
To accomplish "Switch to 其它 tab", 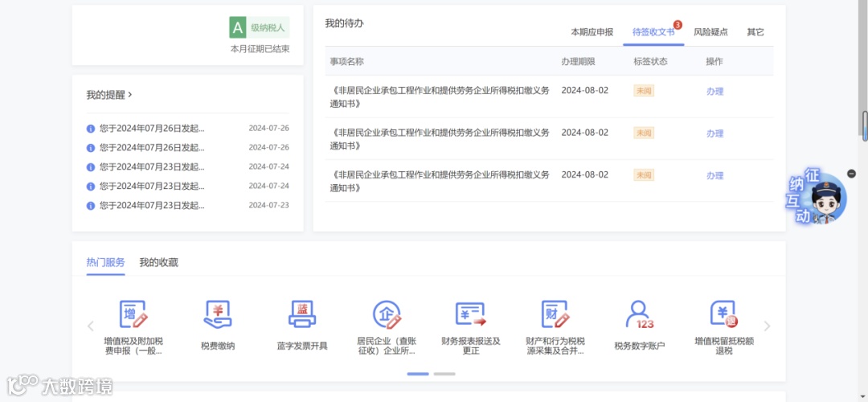I will pyautogui.click(x=755, y=32).
